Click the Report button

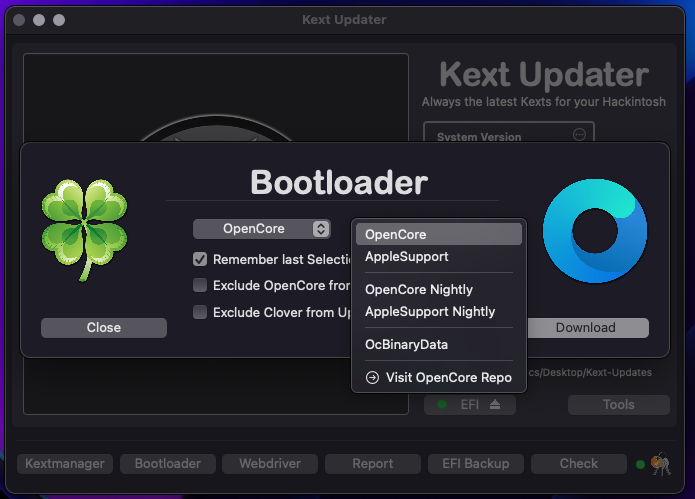click(373, 464)
